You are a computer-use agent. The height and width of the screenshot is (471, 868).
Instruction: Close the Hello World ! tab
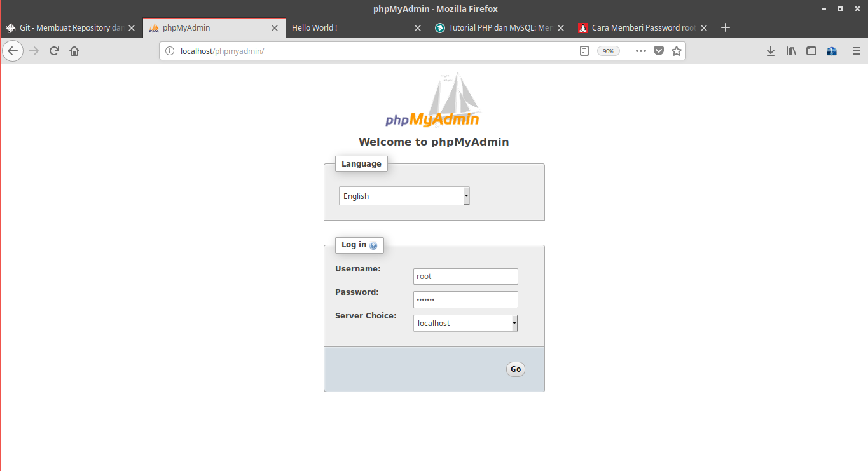tap(418, 28)
